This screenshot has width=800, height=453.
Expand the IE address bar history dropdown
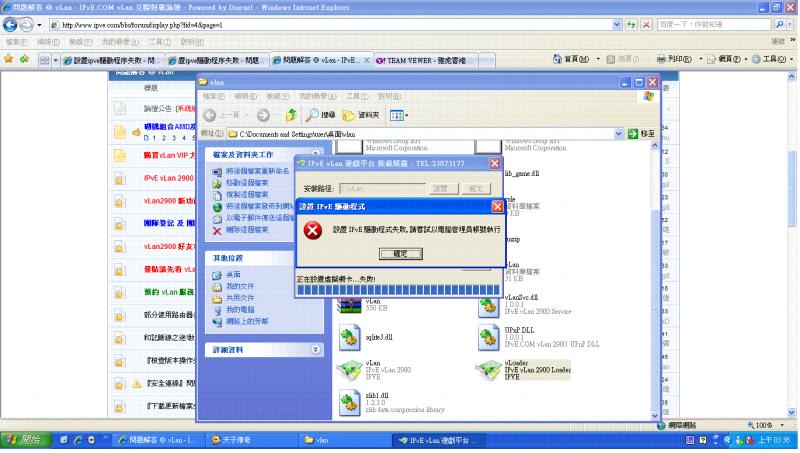[617, 24]
